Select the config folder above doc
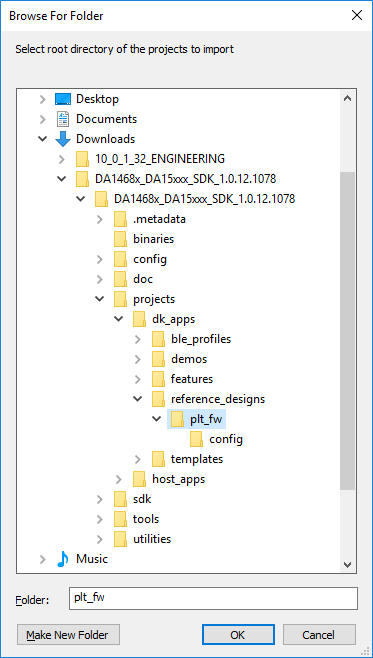373x658 pixels. [141, 259]
